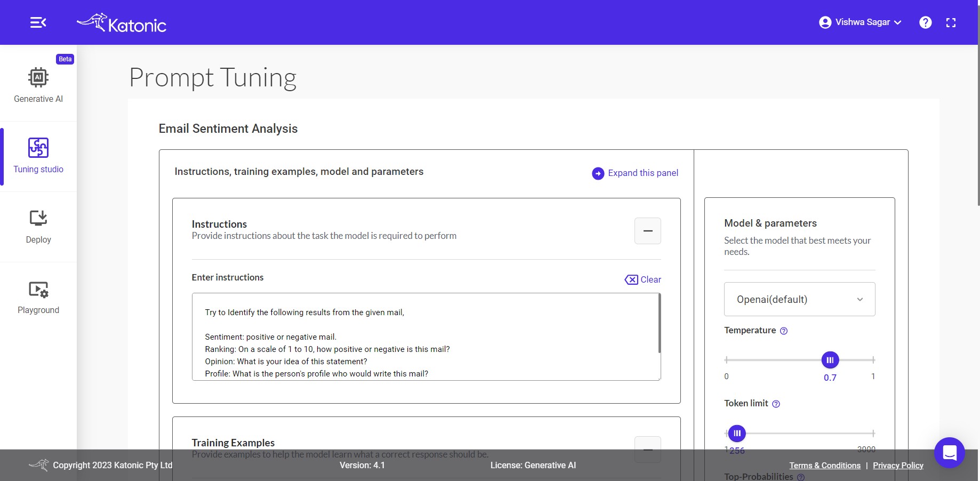Click the Model & parameters heading
The image size is (980, 481).
770,223
